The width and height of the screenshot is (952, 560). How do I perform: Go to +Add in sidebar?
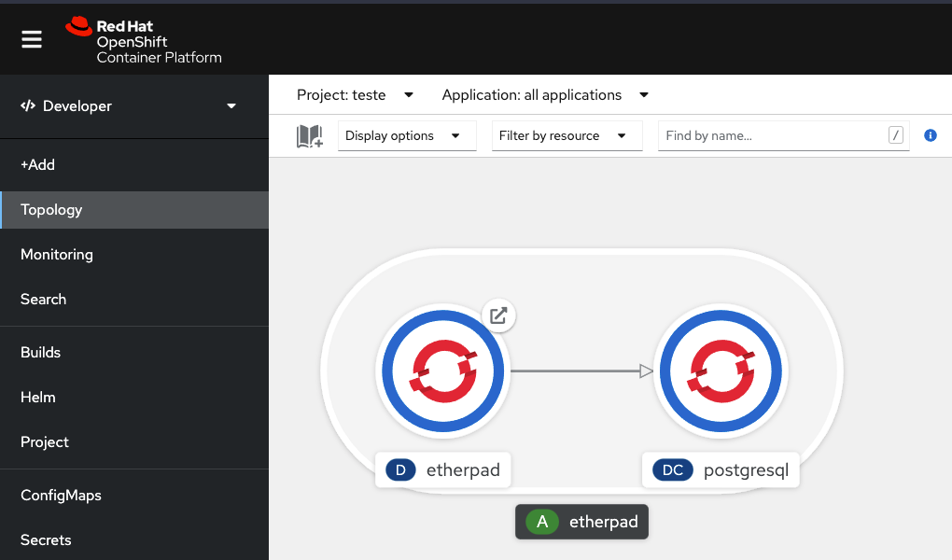tap(134, 164)
